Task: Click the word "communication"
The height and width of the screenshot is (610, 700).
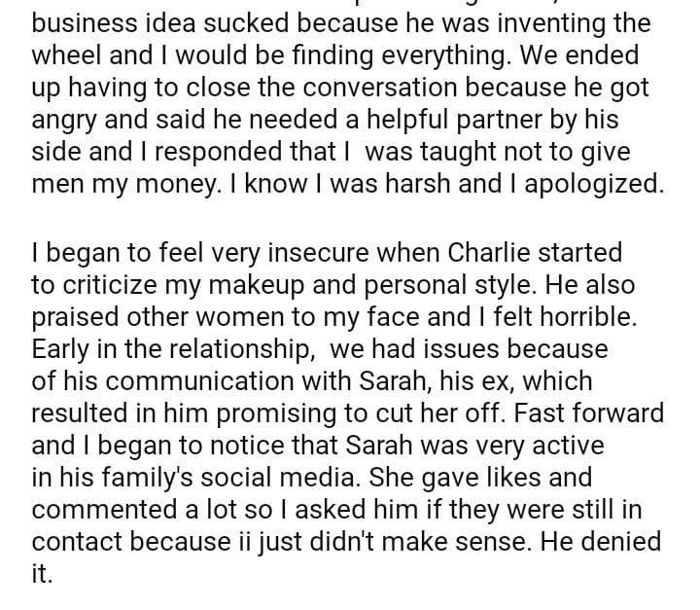Action: [x=192, y=380]
